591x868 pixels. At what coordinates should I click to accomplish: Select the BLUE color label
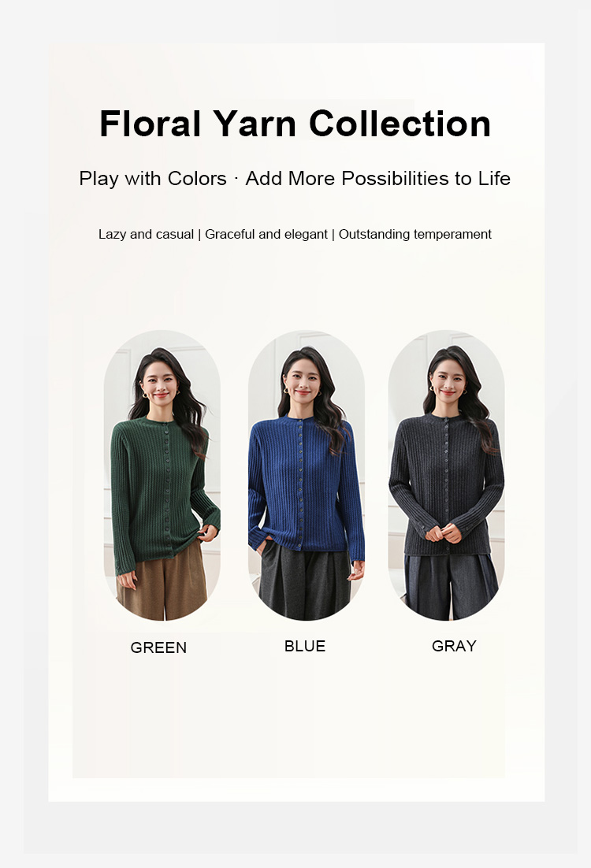click(305, 646)
